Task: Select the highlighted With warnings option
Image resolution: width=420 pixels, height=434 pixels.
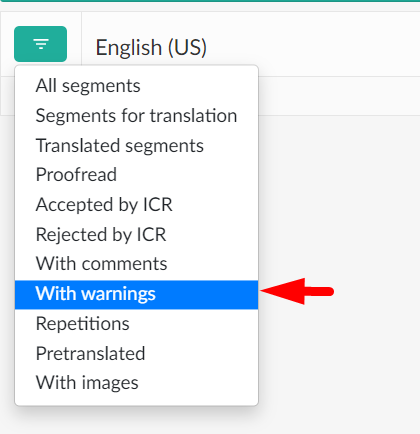Action: click(136, 295)
